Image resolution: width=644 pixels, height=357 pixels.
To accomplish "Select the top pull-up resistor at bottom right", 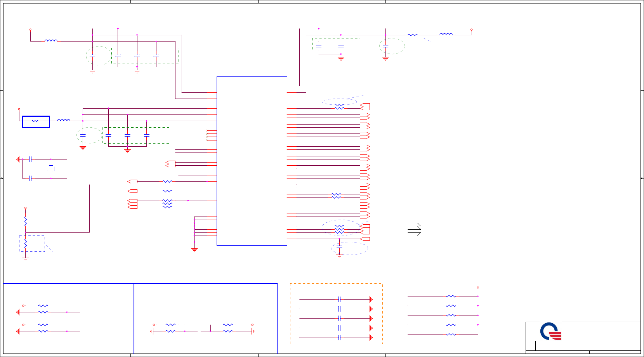I will [451, 296].
